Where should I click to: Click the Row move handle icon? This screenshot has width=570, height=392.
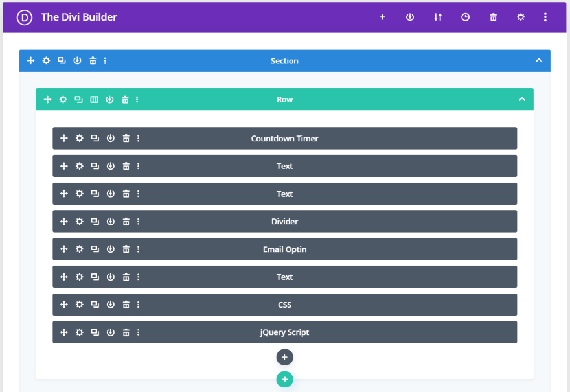[48, 99]
